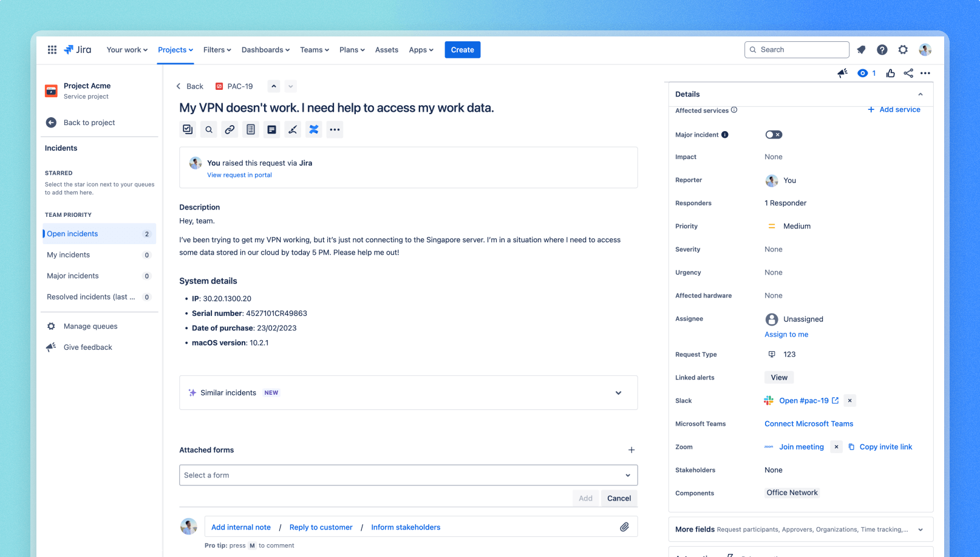The image size is (980, 557).
Task: Collapse the Details panel
Action: point(920,94)
